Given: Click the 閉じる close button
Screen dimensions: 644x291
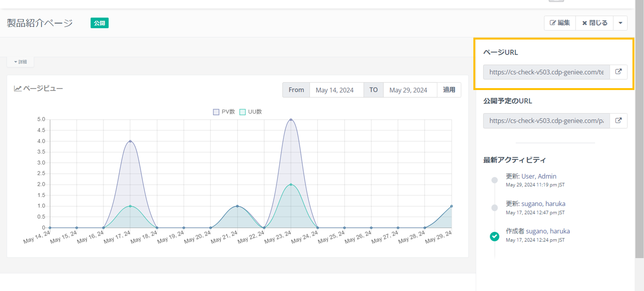Looking at the screenshot, I should click(594, 23).
